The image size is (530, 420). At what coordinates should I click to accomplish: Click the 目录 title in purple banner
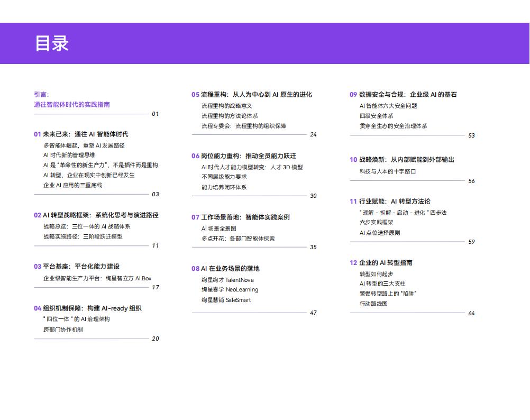tap(52, 43)
